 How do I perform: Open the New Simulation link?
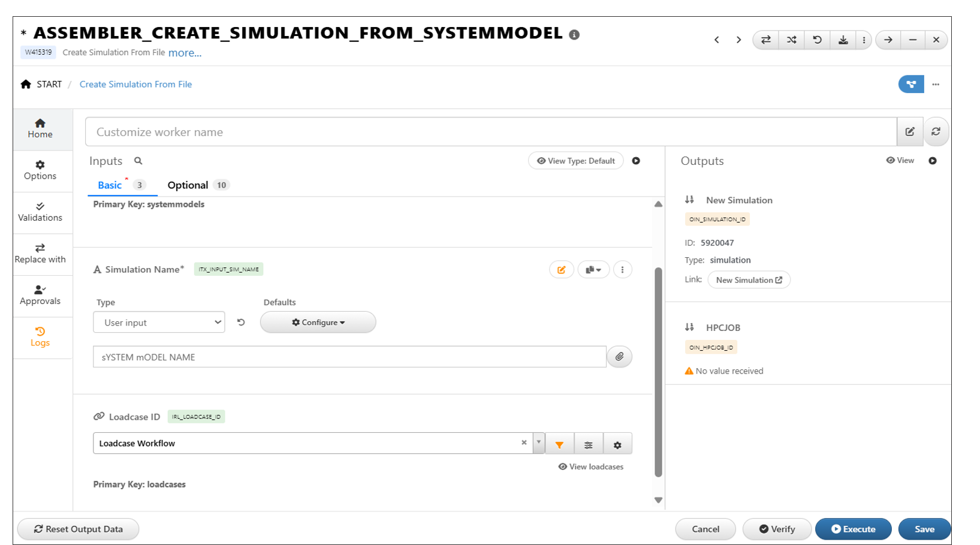coord(749,280)
